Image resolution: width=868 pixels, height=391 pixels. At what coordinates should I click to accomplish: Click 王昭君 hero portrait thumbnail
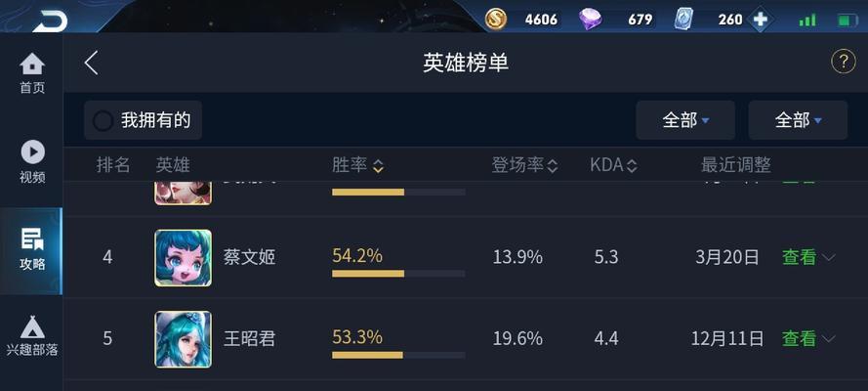(183, 339)
